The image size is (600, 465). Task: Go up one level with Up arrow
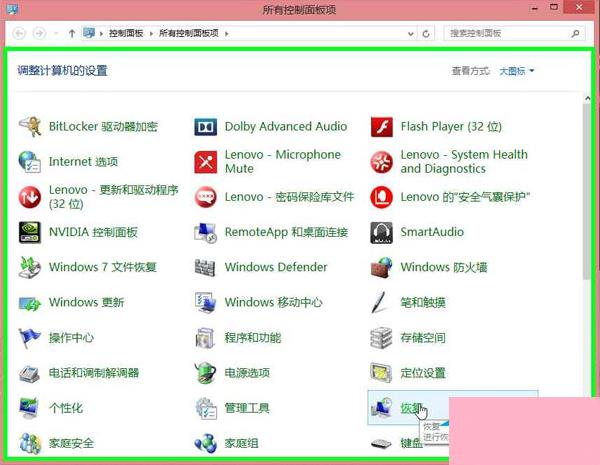pos(72,34)
